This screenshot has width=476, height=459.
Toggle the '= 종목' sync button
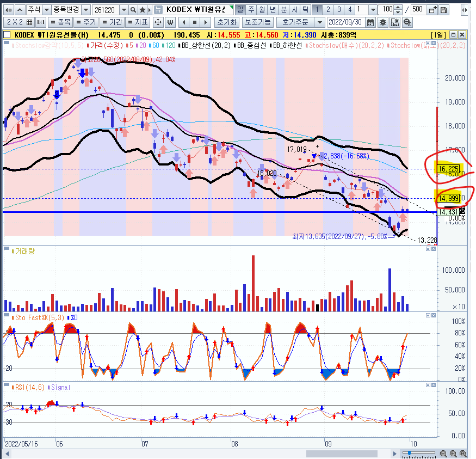point(60,22)
